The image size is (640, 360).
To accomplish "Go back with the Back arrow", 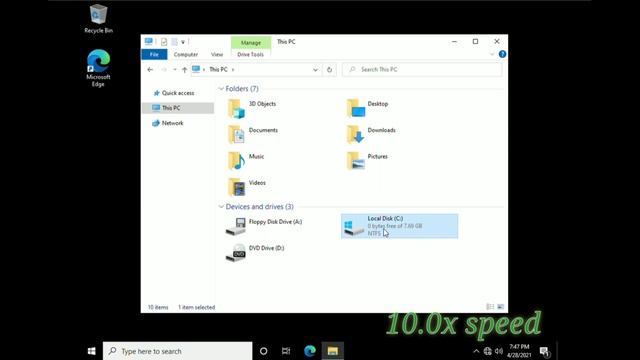I will click(x=150, y=70).
